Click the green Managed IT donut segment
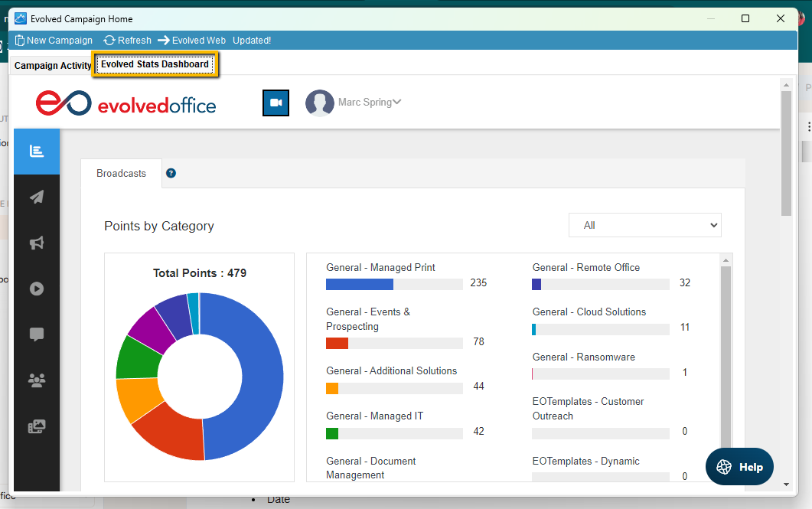 tap(137, 359)
